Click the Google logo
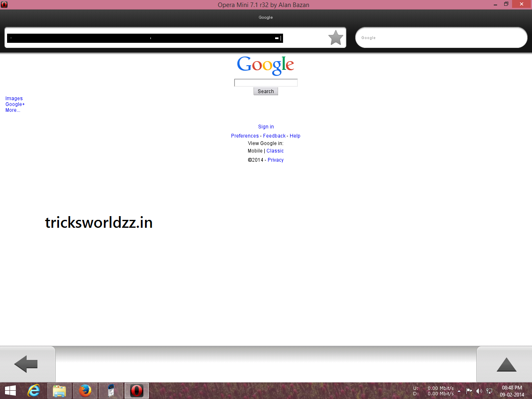The image size is (532, 399). pyautogui.click(x=266, y=65)
